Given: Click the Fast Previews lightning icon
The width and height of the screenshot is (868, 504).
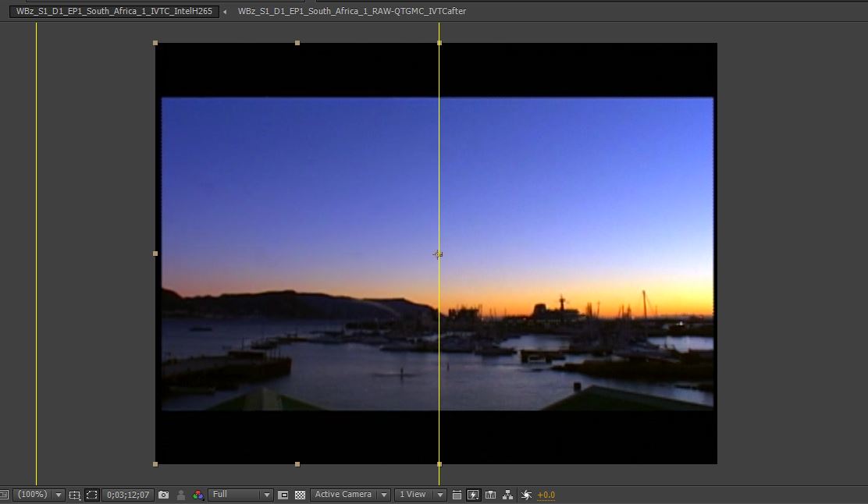Looking at the screenshot, I should point(473,495).
